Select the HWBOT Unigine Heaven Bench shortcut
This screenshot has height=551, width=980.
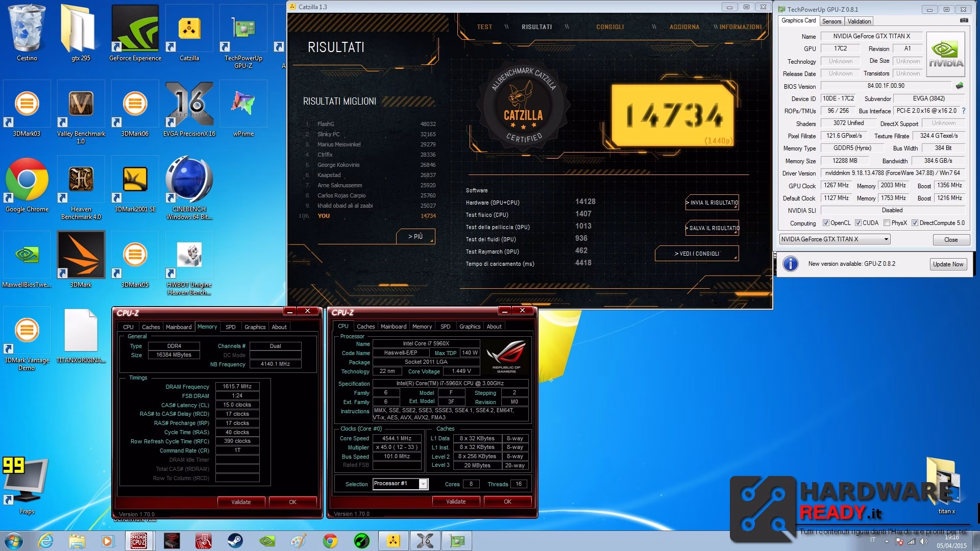[189, 263]
